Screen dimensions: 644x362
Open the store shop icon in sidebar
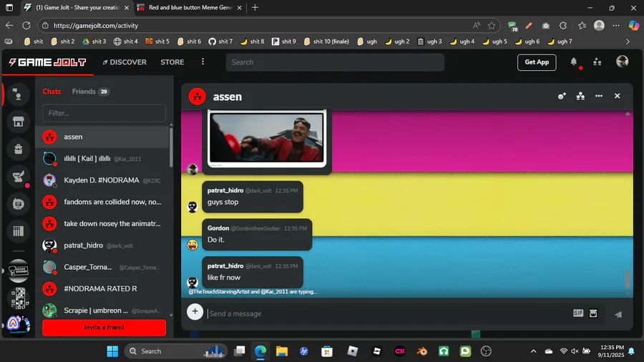point(18,122)
